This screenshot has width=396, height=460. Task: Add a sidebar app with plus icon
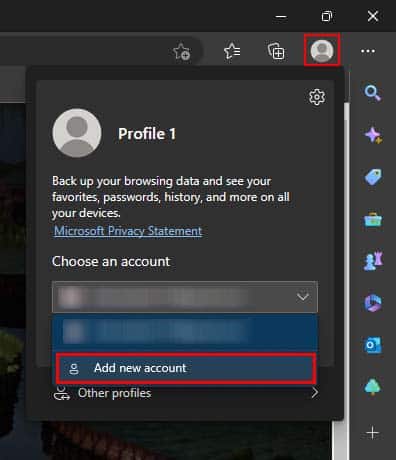tap(372, 433)
